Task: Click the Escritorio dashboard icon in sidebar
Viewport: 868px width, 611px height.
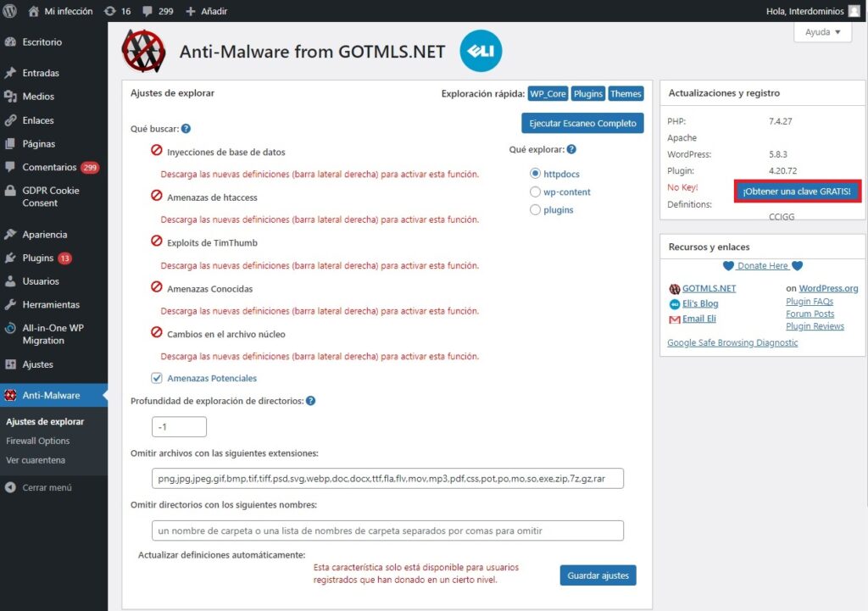Action: click(x=10, y=42)
